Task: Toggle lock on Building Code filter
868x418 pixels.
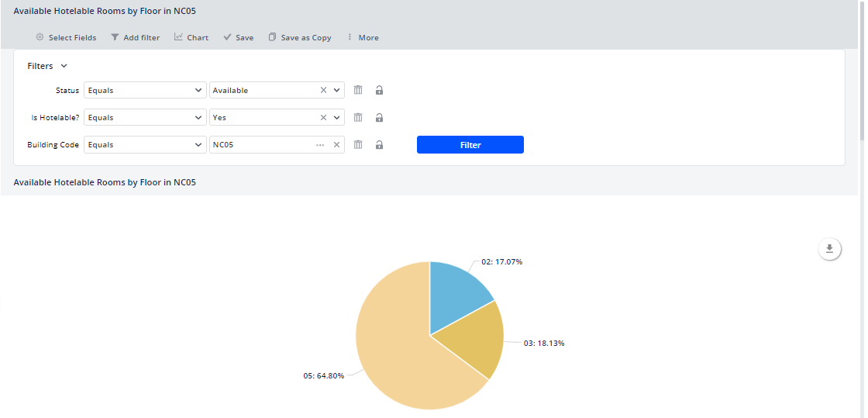Action: point(379,145)
